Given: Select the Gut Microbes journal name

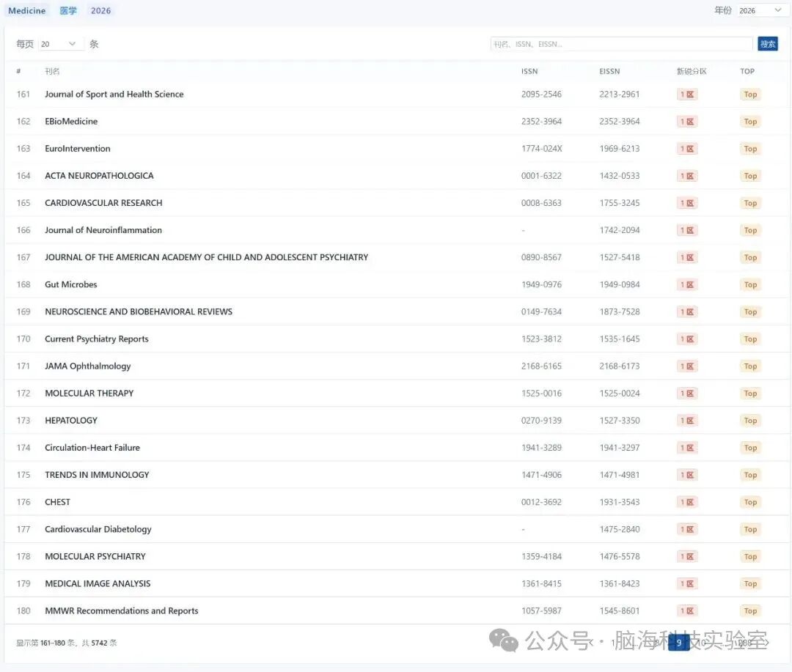Looking at the screenshot, I should tap(70, 285).
